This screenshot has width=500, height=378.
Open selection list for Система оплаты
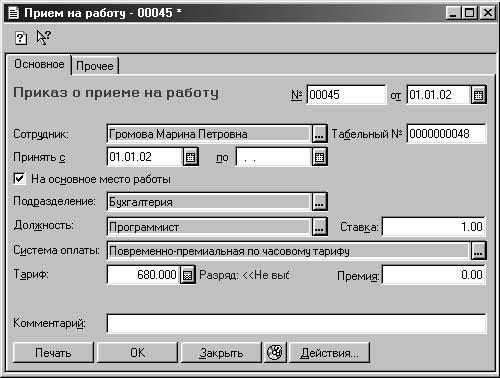click(478, 251)
